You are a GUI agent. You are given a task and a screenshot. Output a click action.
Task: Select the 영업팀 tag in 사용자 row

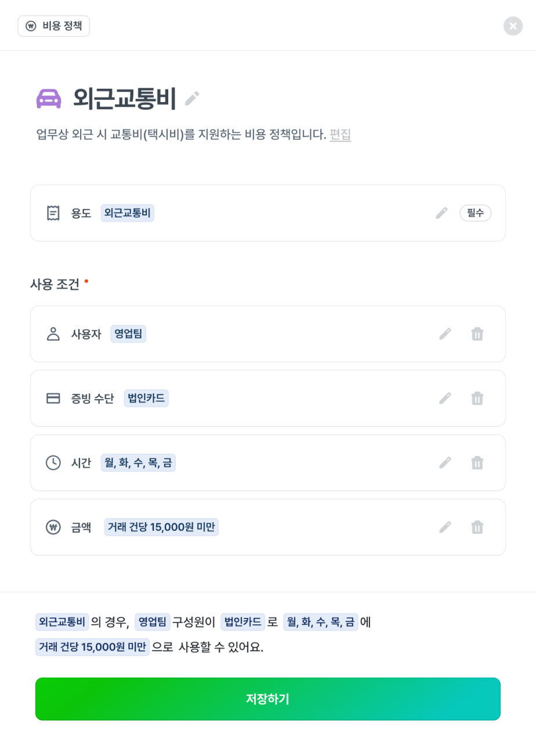(x=128, y=334)
